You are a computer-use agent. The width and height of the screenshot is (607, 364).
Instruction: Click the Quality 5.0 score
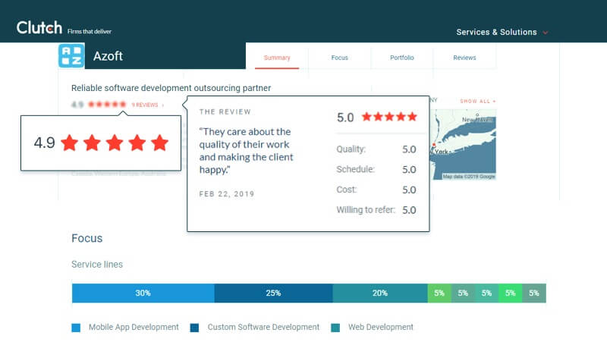pos(409,149)
